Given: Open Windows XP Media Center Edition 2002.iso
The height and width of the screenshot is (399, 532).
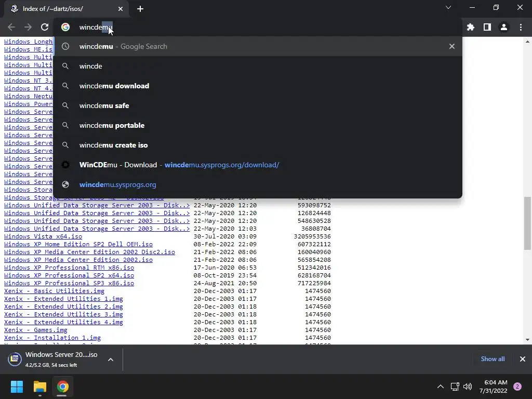Looking at the screenshot, I should (78, 260).
